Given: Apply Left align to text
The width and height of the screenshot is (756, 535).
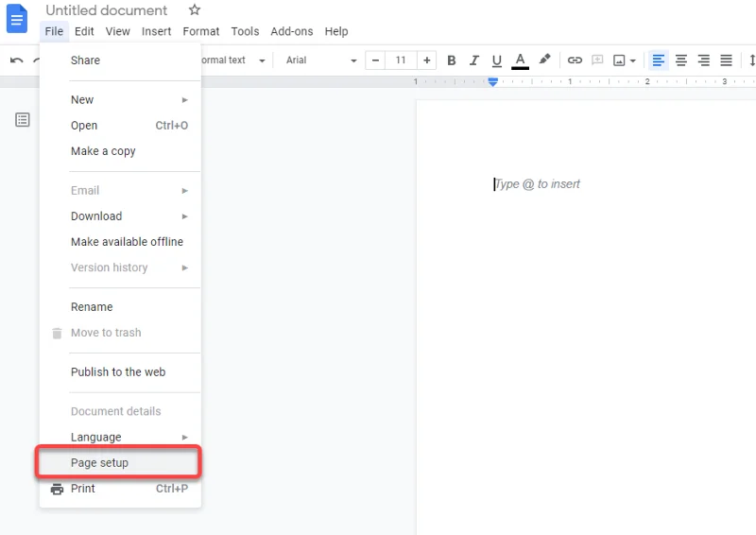Looking at the screenshot, I should pyautogui.click(x=658, y=60).
